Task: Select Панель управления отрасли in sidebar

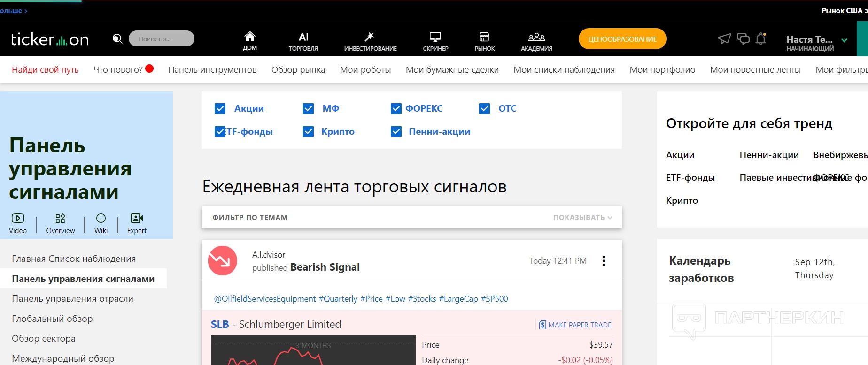Action: (72, 299)
